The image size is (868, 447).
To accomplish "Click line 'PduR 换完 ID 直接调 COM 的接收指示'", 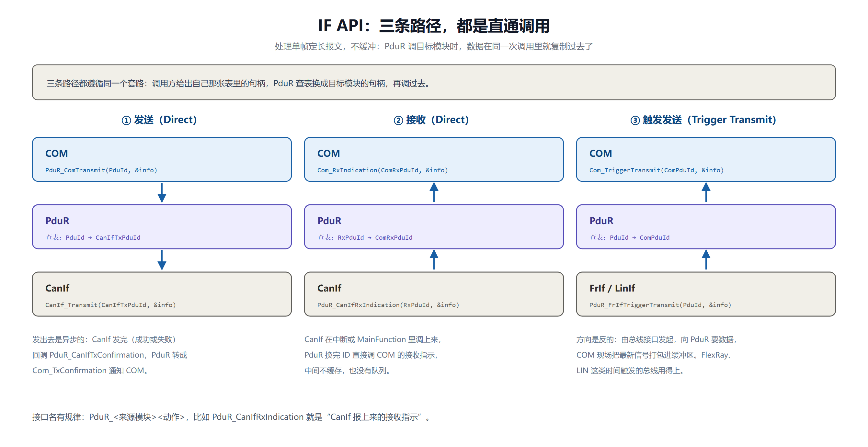I will [x=371, y=355].
